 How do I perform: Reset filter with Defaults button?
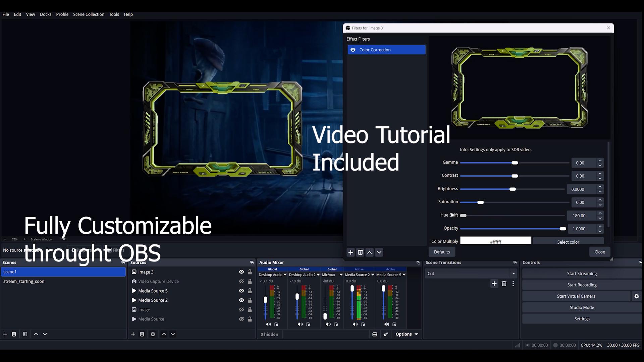coord(442,252)
